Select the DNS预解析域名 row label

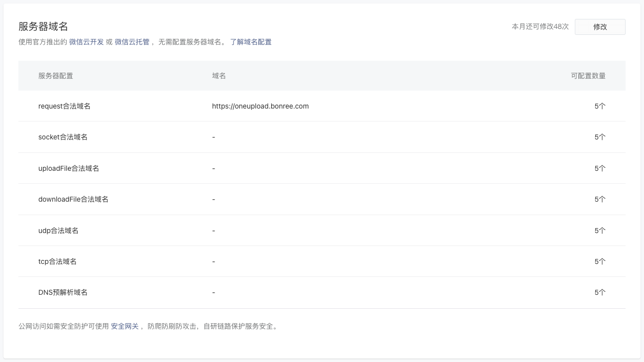tap(63, 292)
